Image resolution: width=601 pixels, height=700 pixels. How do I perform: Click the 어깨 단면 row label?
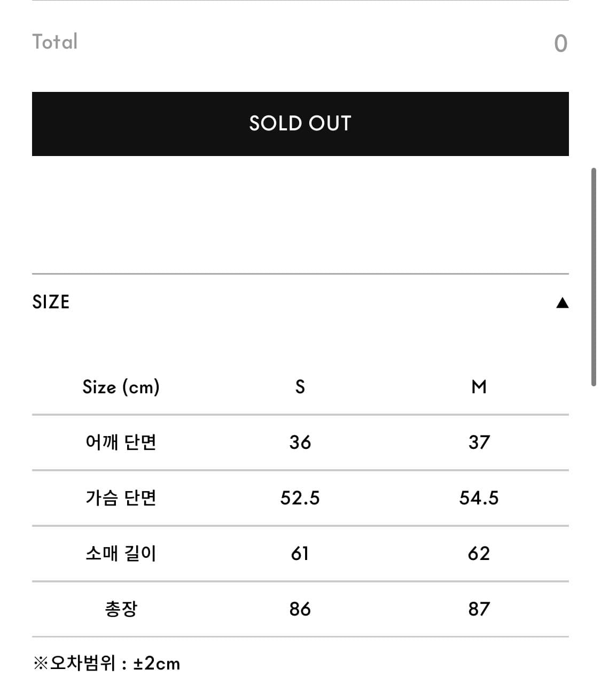(121, 442)
